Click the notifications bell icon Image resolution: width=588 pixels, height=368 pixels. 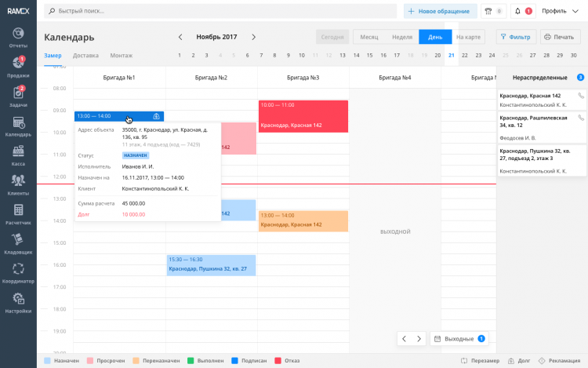pyautogui.click(x=517, y=11)
